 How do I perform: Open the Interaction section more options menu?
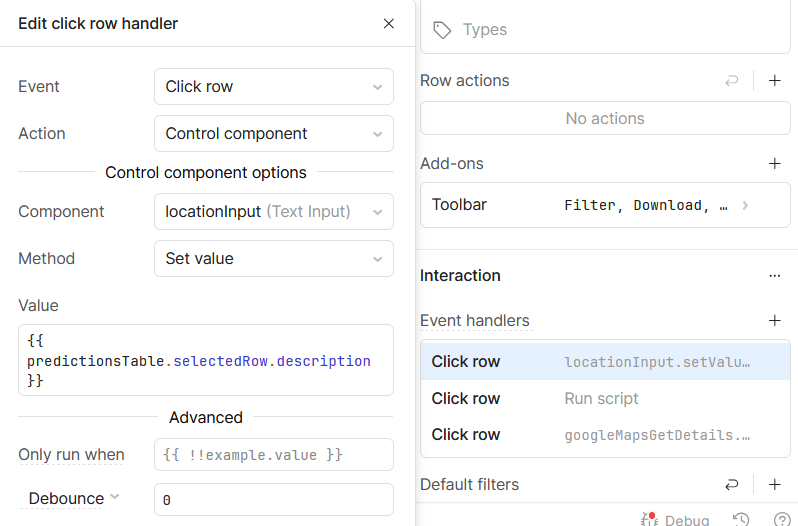pyautogui.click(x=775, y=276)
